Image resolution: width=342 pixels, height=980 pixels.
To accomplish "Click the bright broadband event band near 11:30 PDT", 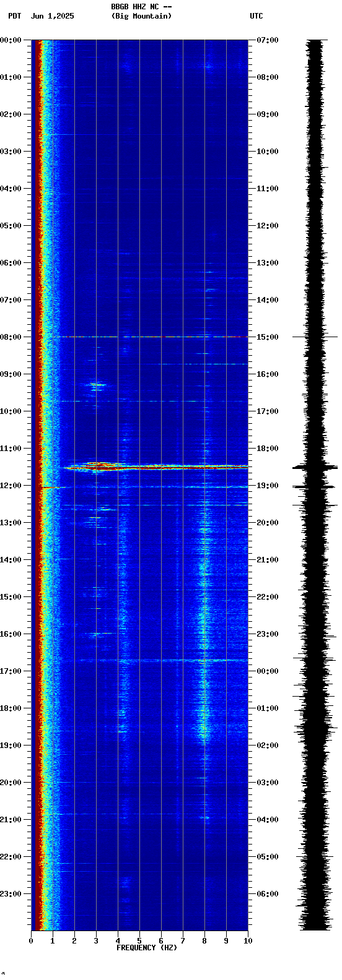I will [155, 466].
